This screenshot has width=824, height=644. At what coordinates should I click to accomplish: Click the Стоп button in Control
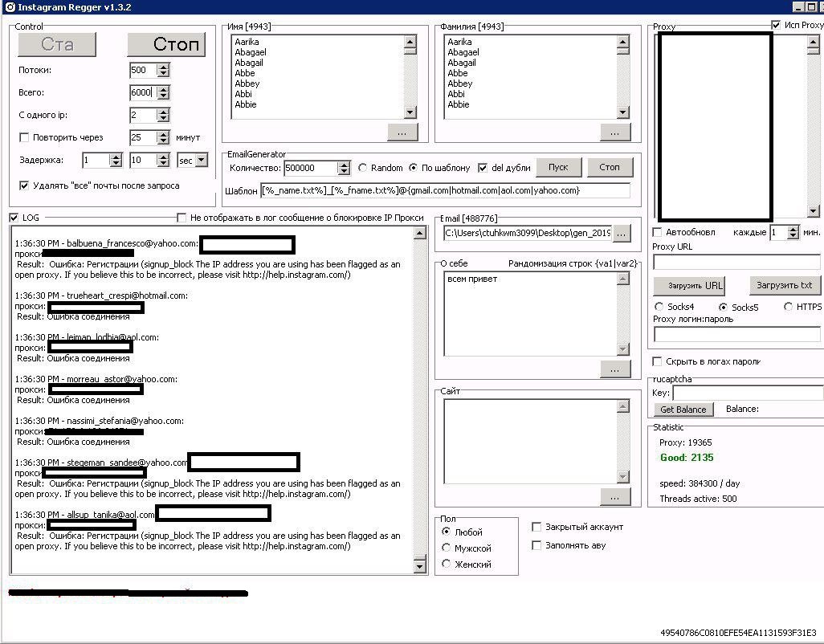tap(166, 44)
